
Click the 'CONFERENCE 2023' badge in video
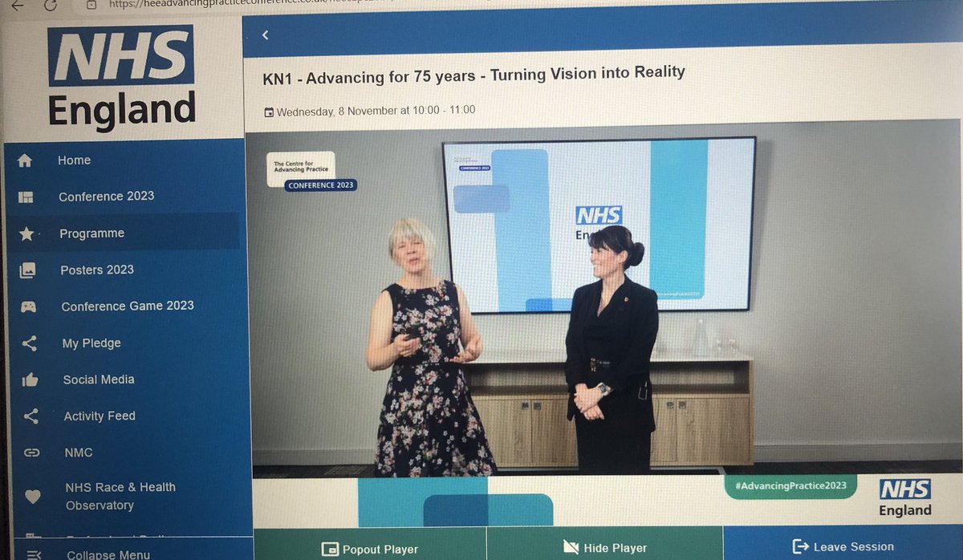coord(321,185)
